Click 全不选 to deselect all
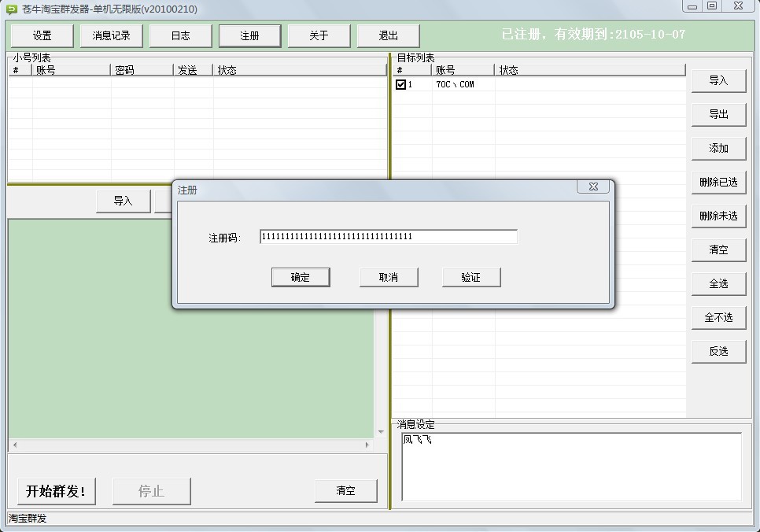 pyautogui.click(x=718, y=318)
